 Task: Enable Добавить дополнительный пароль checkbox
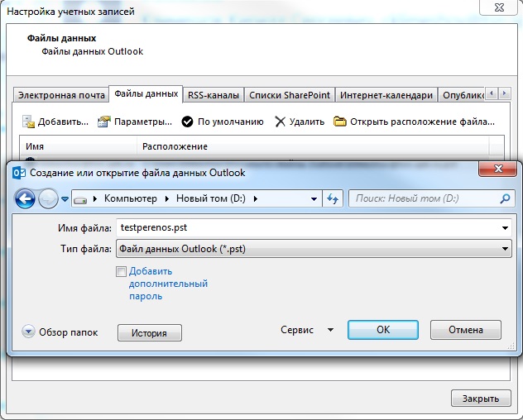[x=122, y=272]
